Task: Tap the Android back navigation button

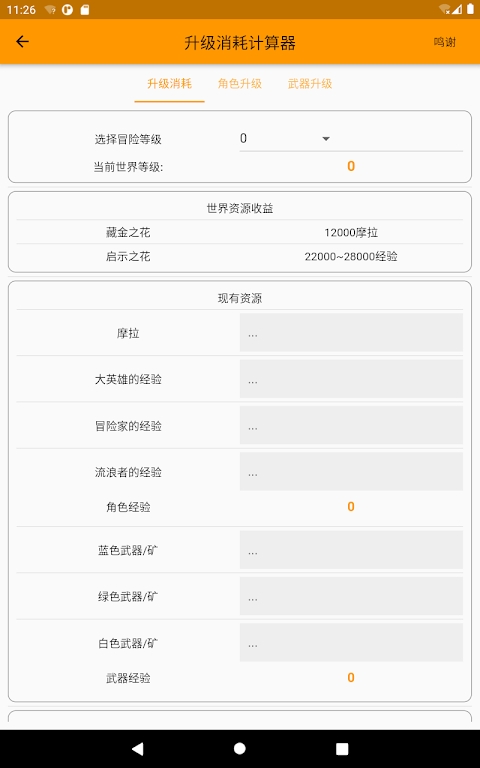Action: pos(138,748)
